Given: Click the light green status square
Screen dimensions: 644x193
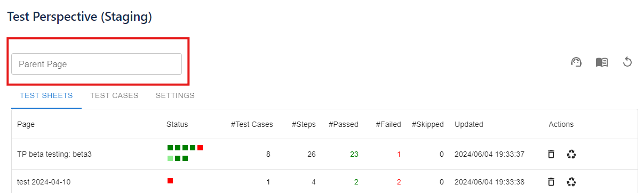Looking at the screenshot, I should pos(170,158).
